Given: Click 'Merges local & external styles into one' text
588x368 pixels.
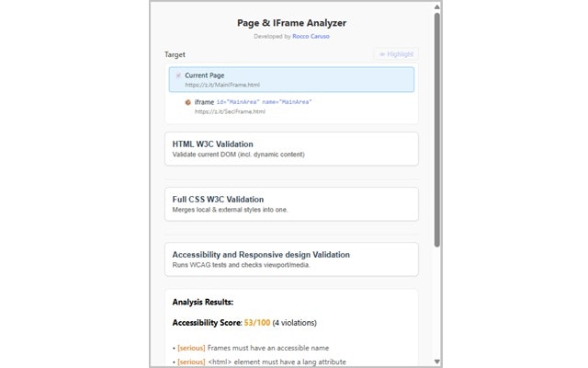Looking at the screenshot, I should (230, 210).
